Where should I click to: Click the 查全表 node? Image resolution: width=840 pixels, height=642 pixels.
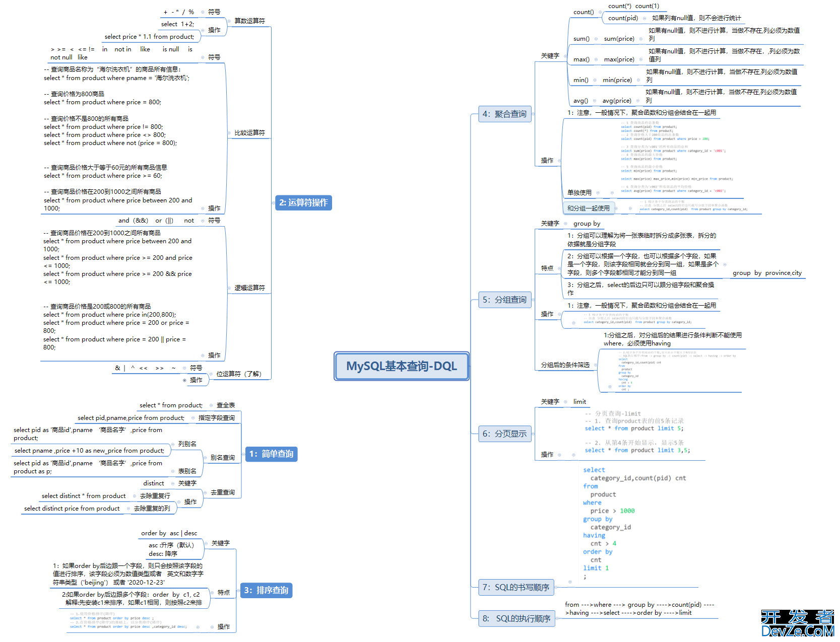pyautogui.click(x=226, y=405)
